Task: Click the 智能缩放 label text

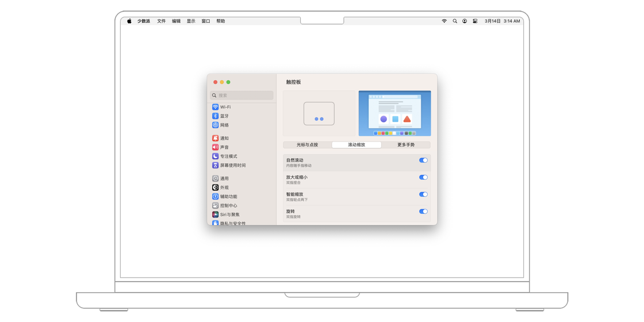Action: coord(295,194)
